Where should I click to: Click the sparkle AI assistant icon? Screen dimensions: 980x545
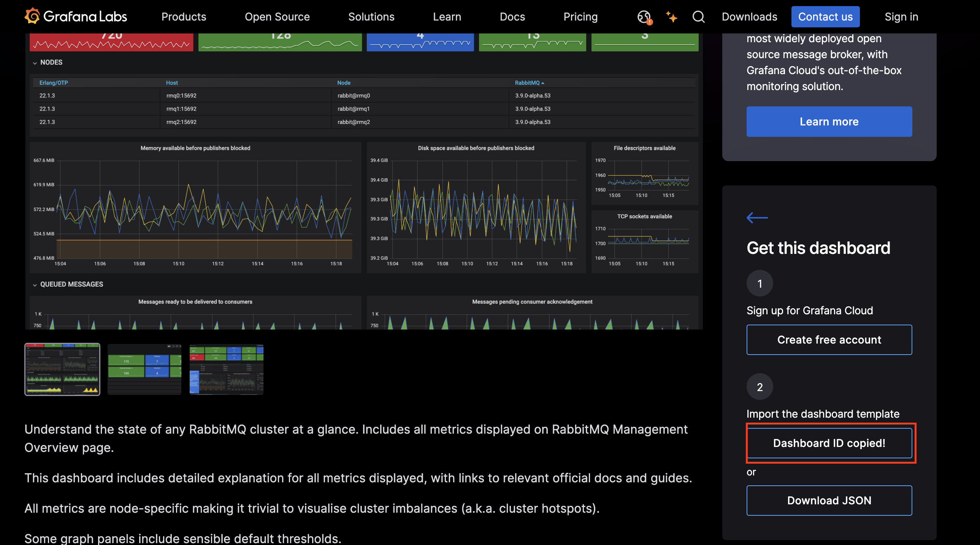point(671,17)
